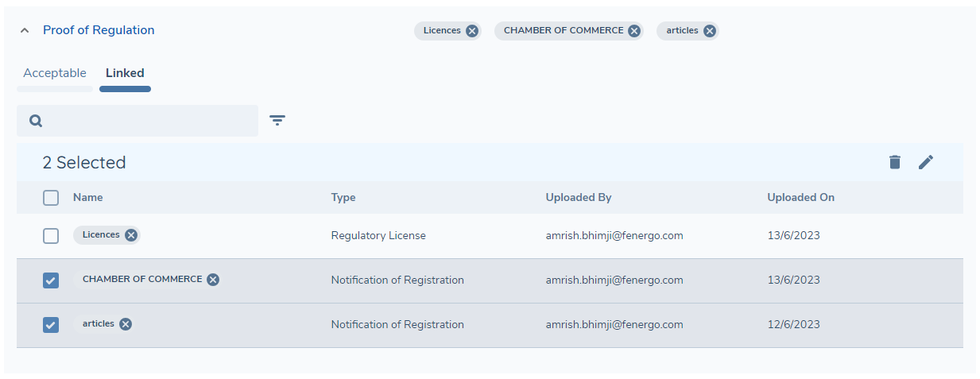
Task: Remove the Licences chip in header
Action: coord(472,31)
